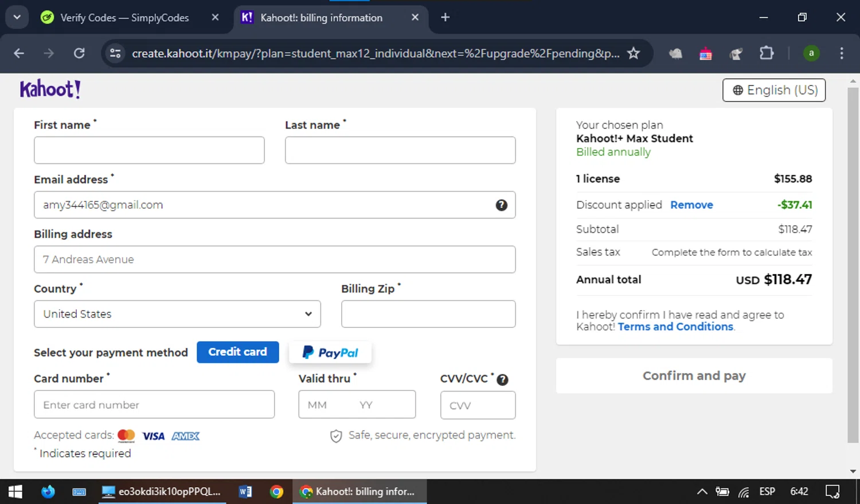The image size is (860, 504).
Task: Open the 6:42 taskbar clock
Action: (799, 491)
